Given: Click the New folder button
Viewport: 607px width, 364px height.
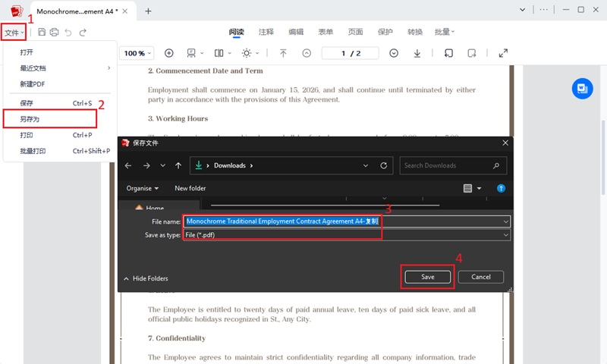Looking at the screenshot, I should pos(190,188).
